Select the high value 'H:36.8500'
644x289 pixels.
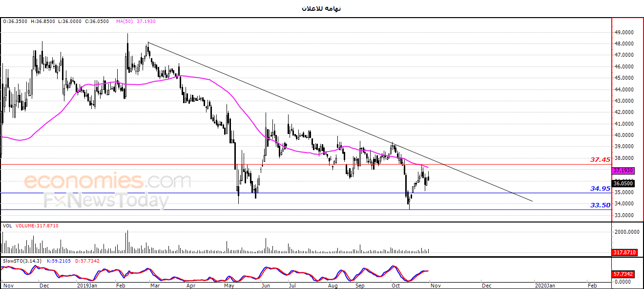click(x=43, y=22)
